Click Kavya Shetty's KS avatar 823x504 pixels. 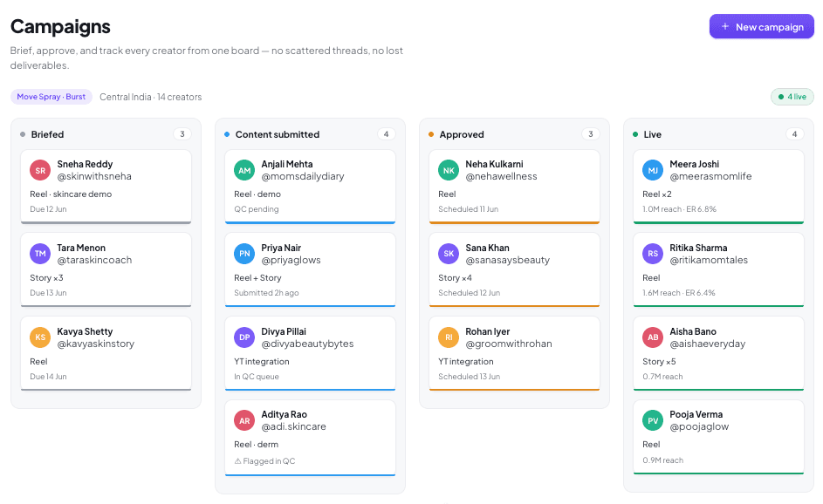(x=40, y=337)
